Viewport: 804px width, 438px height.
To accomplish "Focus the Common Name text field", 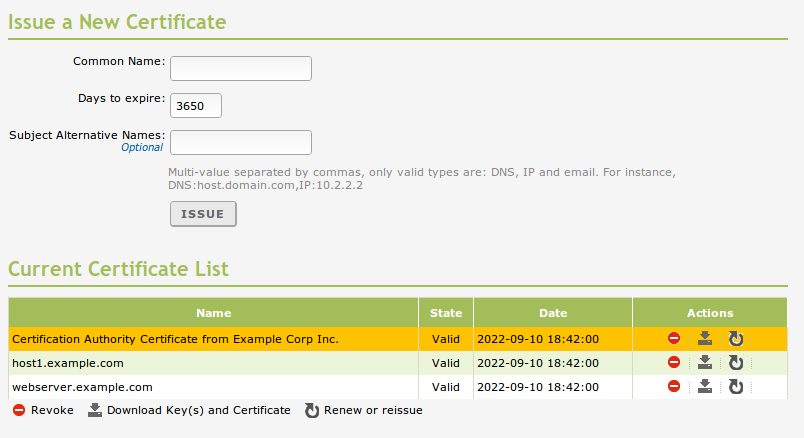I will [x=241, y=68].
